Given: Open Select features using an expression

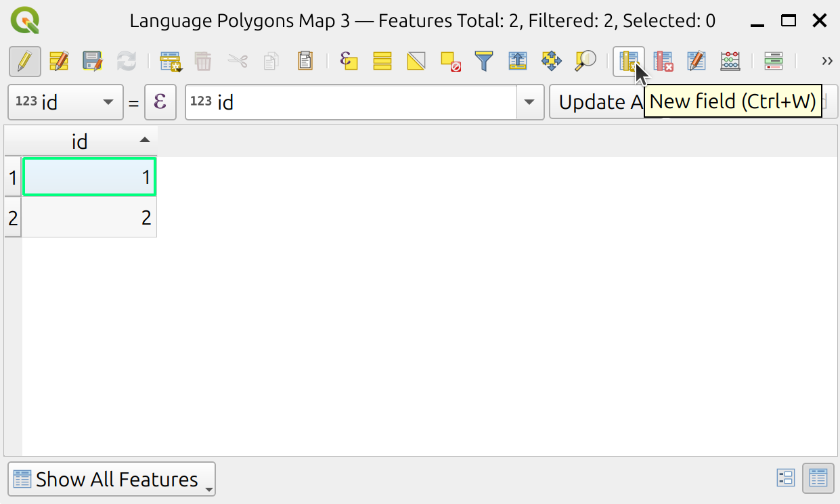Looking at the screenshot, I should [349, 62].
